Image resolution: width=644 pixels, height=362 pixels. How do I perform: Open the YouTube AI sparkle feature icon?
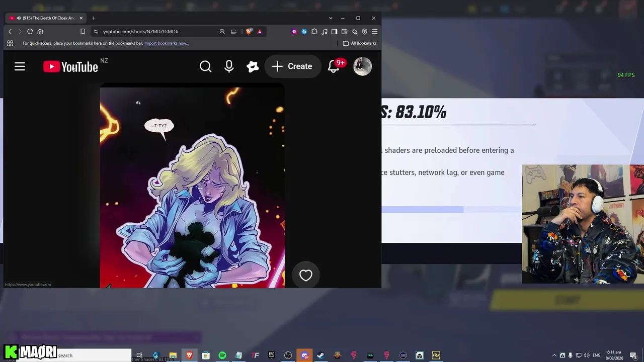click(253, 66)
